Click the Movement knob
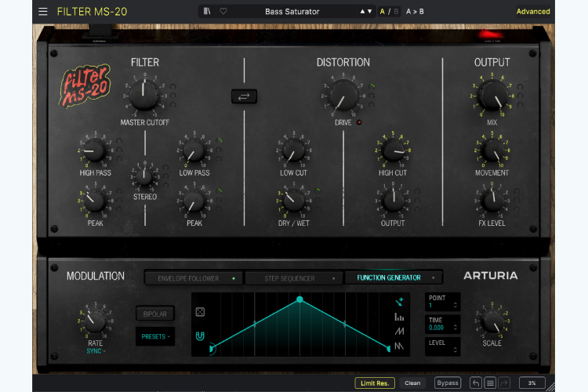Screen dimensions: 588x392 click(x=492, y=150)
